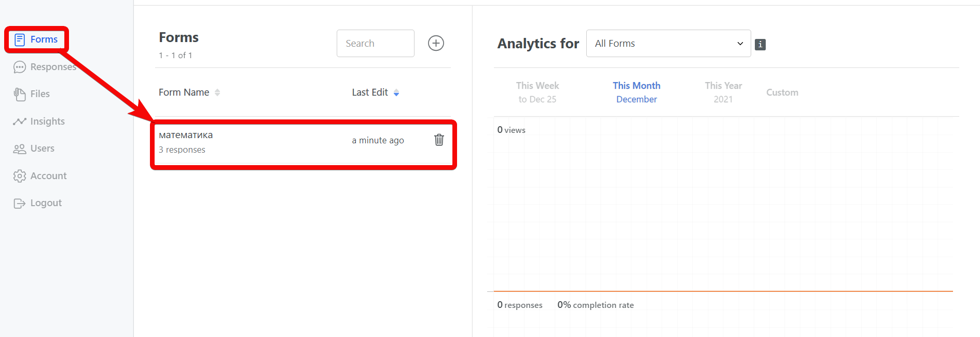The image size is (980, 337).
Task: Expand the All Forms analytics dropdown
Action: [668, 44]
